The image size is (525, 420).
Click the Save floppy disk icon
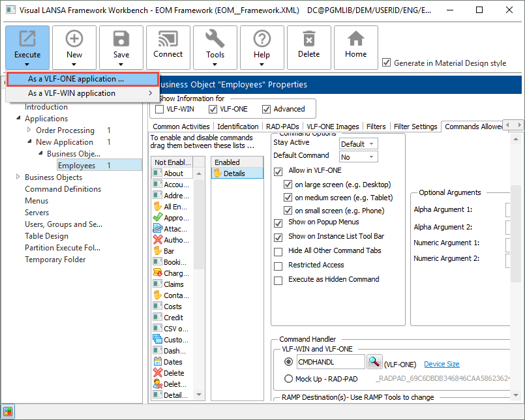121,38
